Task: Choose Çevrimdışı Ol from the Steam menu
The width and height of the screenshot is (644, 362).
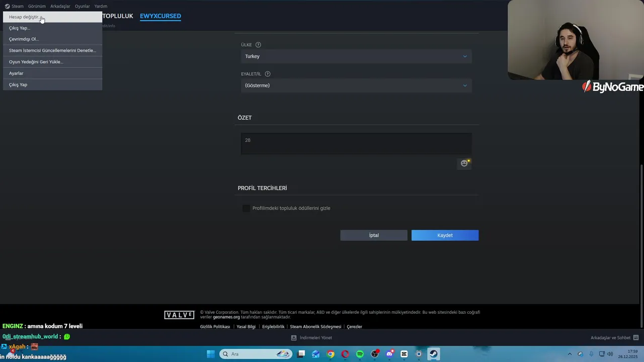Action: click(x=52, y=39)
